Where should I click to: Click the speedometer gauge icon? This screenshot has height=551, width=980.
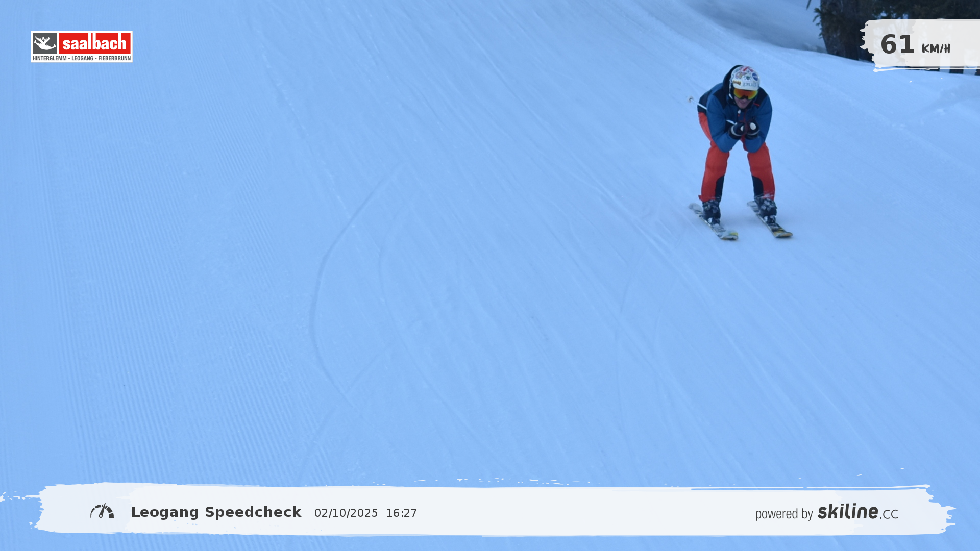[x=102, y=511]
